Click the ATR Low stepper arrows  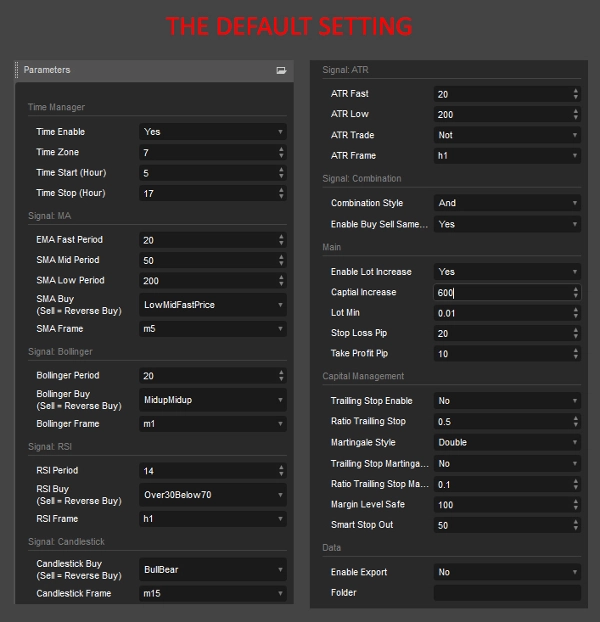point(575,115)
